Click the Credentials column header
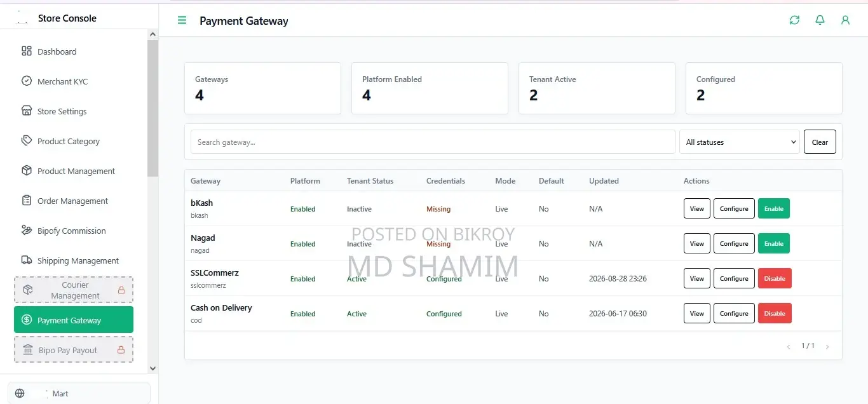This screenshot has height=404, width=868. point(445,181)
